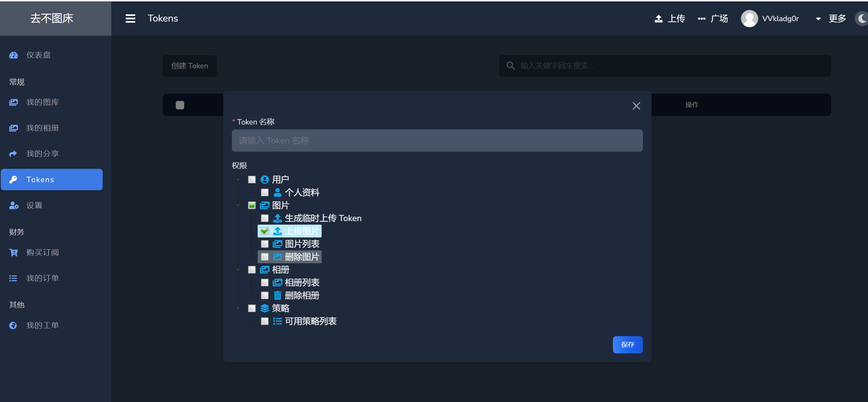Go to 设置 sidebar item
Image resolution: width=868 pixels, height=402 pixels.
click(x=34, y=205)
